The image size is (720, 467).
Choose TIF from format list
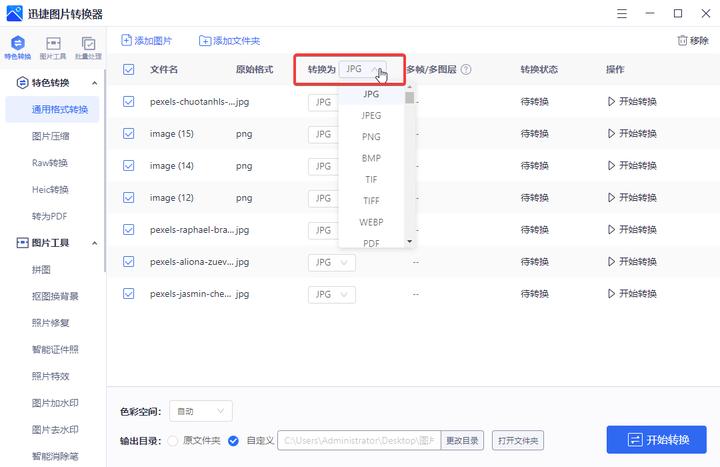(x=371, y=180)
